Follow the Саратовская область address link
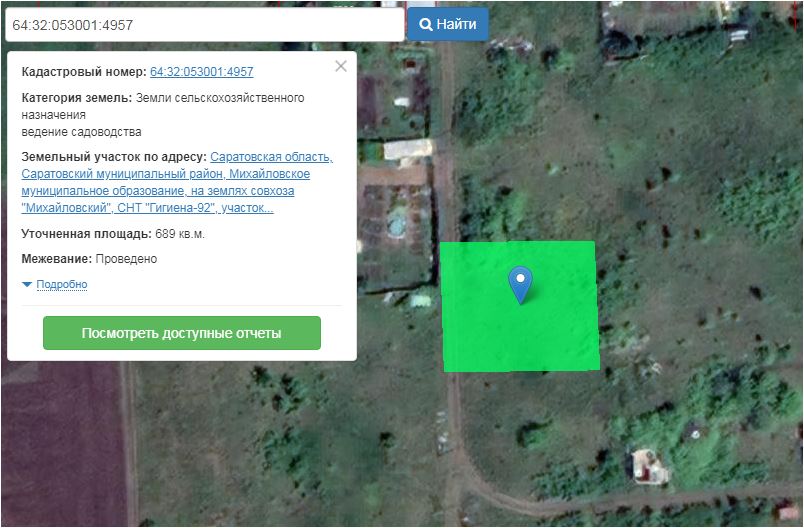The width and height of the screenshot is (804, 528). (271, 157)
